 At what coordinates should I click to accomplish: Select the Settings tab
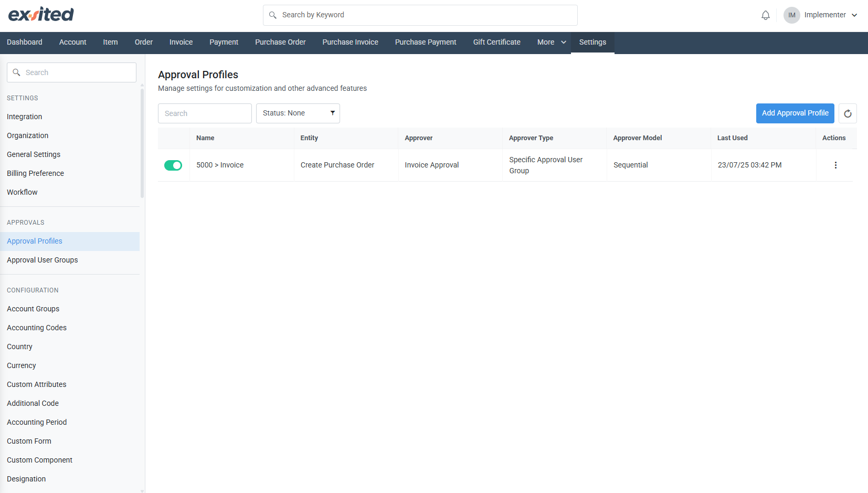pos(592,43)
